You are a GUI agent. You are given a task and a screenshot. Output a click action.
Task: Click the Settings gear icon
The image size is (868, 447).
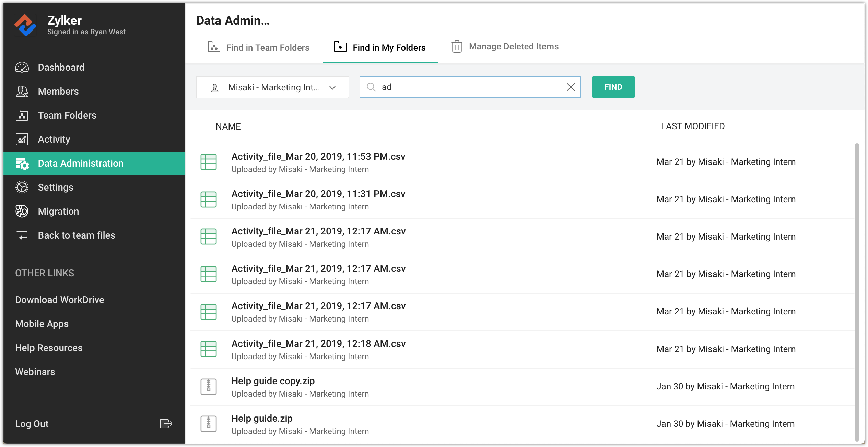point(22,188)
